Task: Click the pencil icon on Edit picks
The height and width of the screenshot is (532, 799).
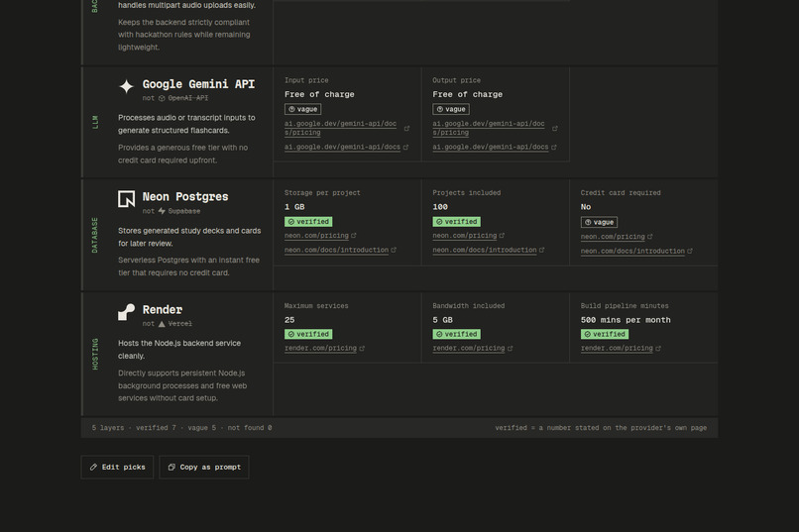Action: coord(93,467)
